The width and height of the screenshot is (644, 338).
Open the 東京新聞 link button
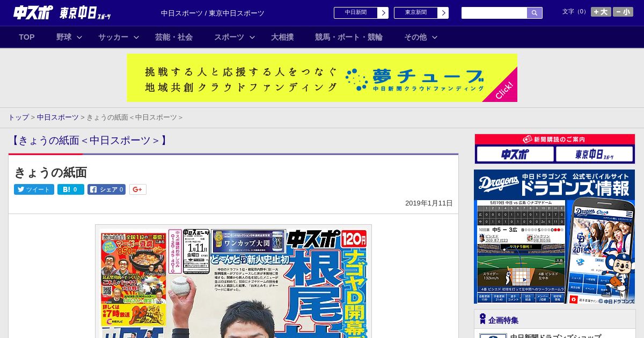[415, 13]
